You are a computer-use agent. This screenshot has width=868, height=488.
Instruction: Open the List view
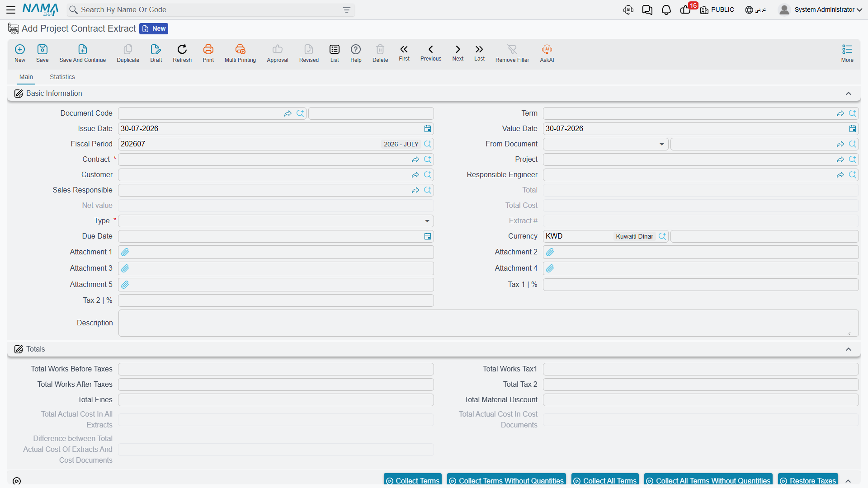(x=335, y=53)
